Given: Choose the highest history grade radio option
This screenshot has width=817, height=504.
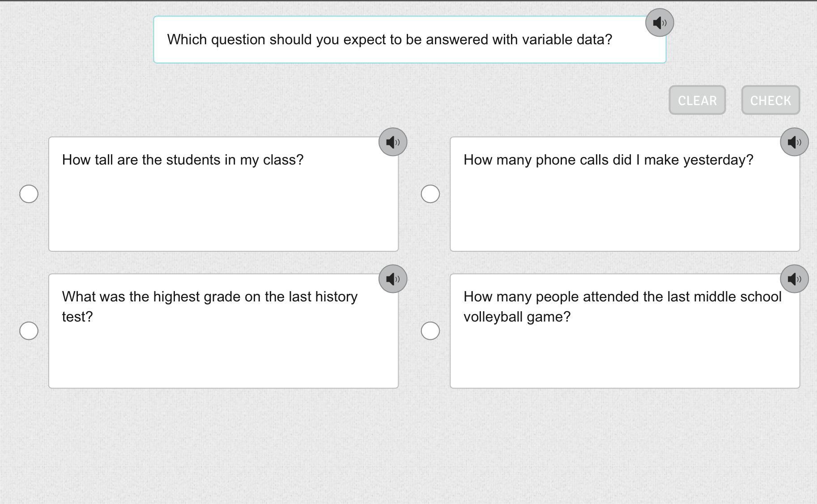Looking at the screenshot, I should [29, 330].
